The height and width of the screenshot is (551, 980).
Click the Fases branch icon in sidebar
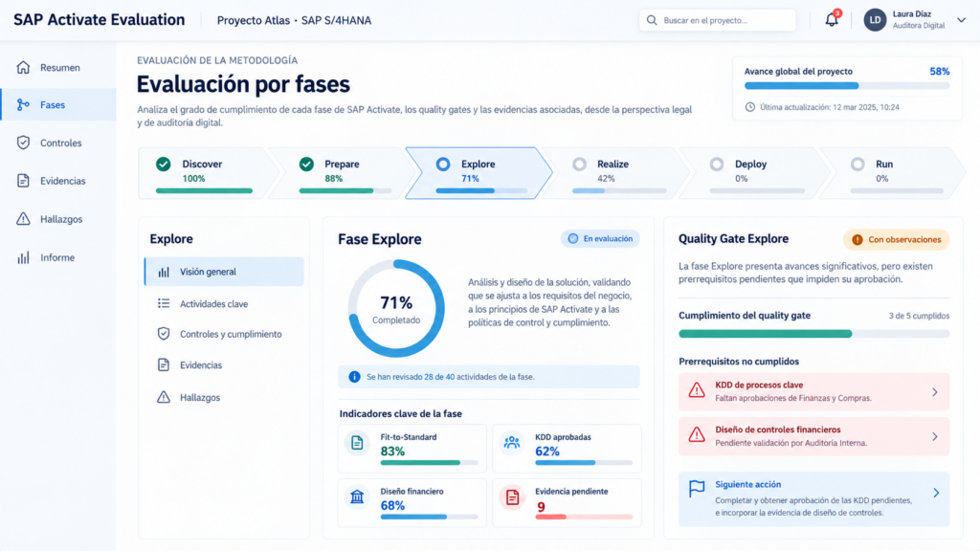[23, 105]
